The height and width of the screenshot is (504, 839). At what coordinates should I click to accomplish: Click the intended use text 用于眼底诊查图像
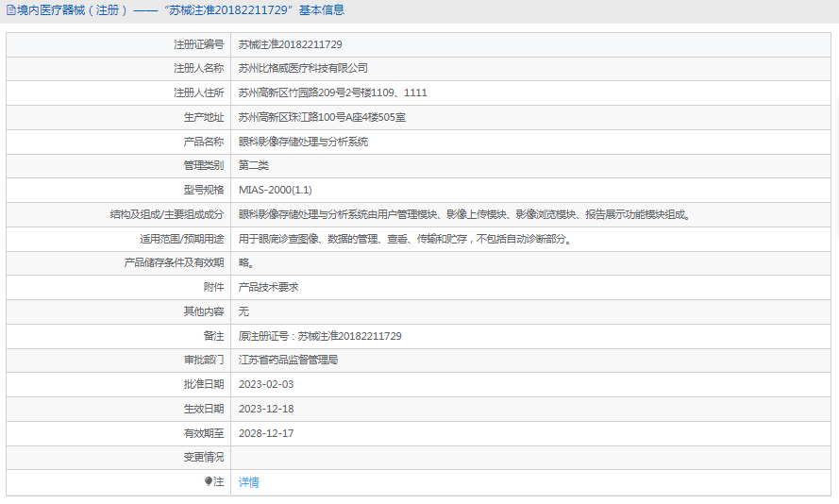[405, 240]
